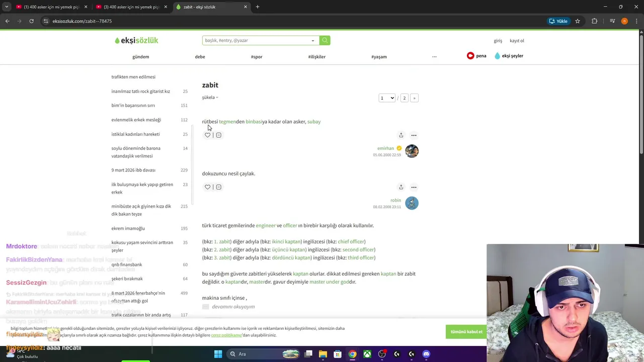Image resolution: width=644 pixels, height=362 pixels.
Task: Reload the current page
Action: pos(31,21)
